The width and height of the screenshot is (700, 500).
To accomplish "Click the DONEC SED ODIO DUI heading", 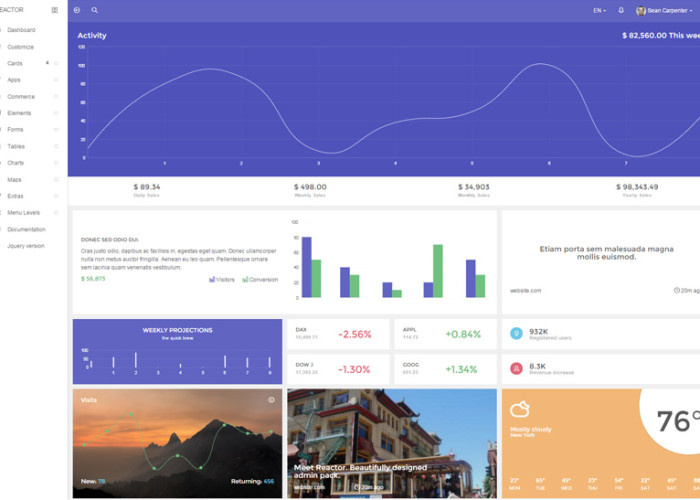I will pyautogui.click(x=110, y=240).
